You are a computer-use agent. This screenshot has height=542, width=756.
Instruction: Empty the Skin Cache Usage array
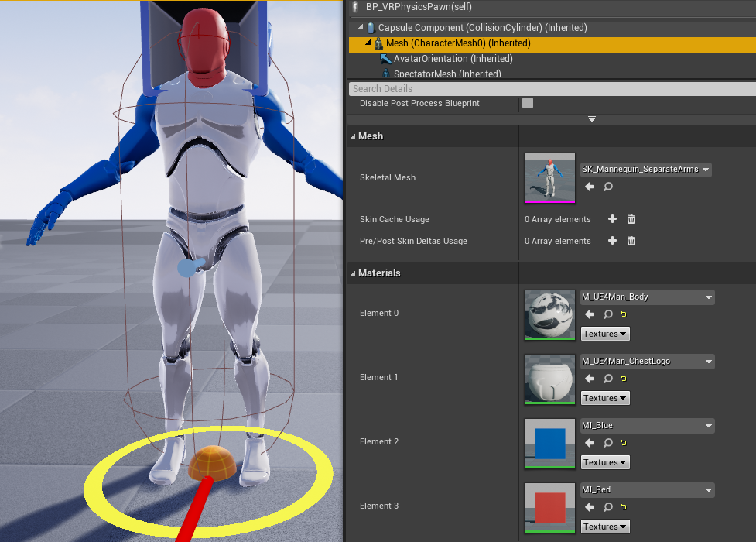(x=631, y=219)
